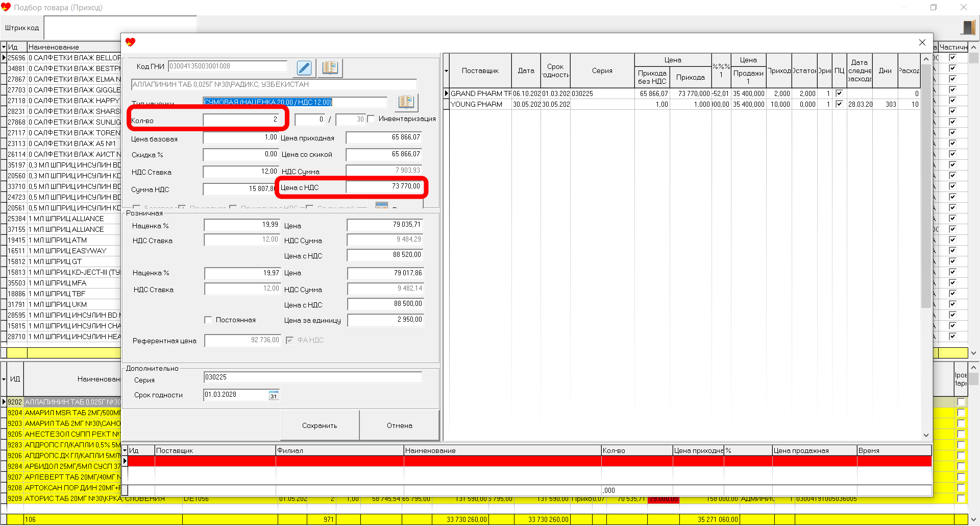Toggle ПЦ checkbox in YOUNG PHARM row

[x=839, y=104]
